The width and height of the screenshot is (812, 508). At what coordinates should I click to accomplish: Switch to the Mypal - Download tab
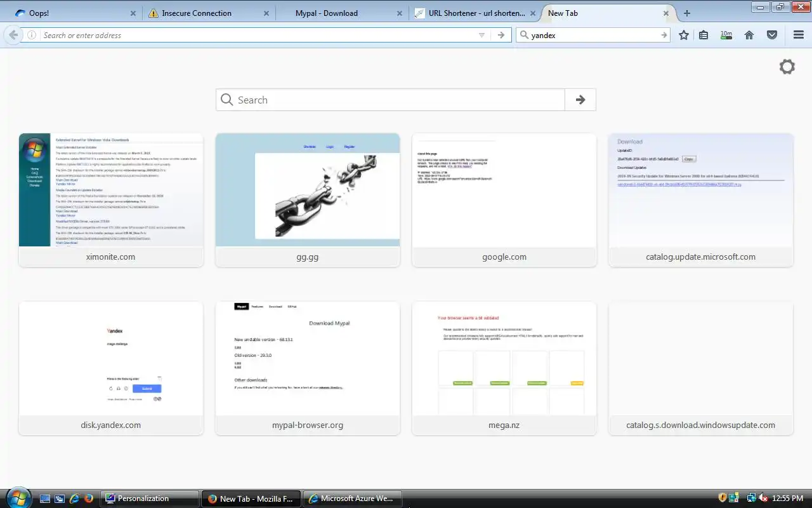point(341,13)
